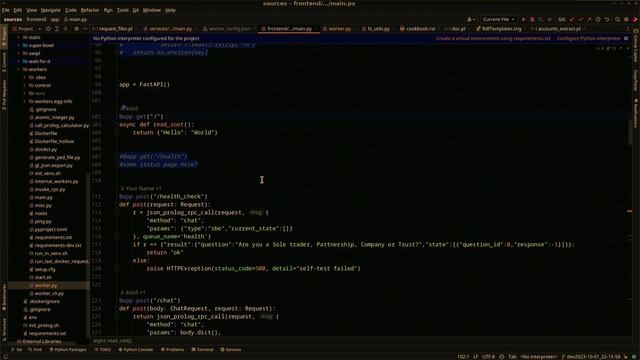Expand the static folder in project tree
640x360 pixels.
coord(18,38)
